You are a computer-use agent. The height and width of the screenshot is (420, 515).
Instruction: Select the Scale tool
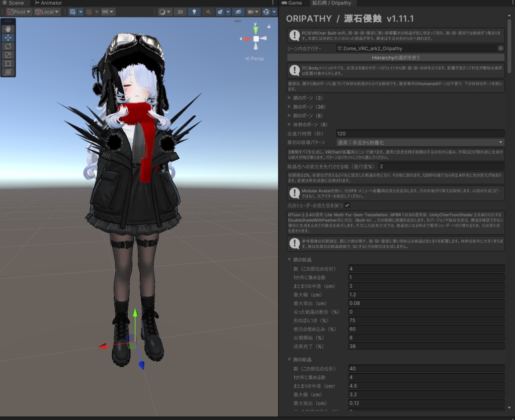coord(8,55)
